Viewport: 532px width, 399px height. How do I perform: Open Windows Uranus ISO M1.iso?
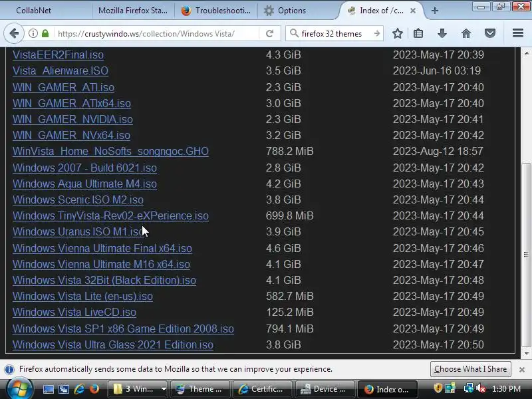pos(77,231)
